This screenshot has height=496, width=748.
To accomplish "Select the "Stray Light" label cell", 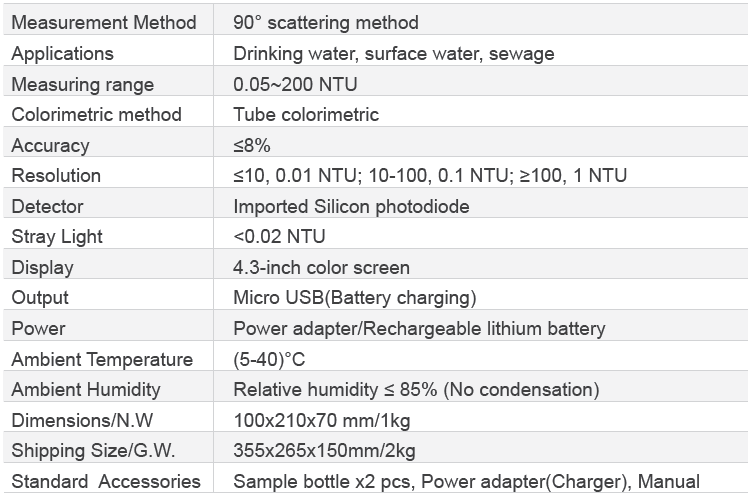I will [57, 237].
